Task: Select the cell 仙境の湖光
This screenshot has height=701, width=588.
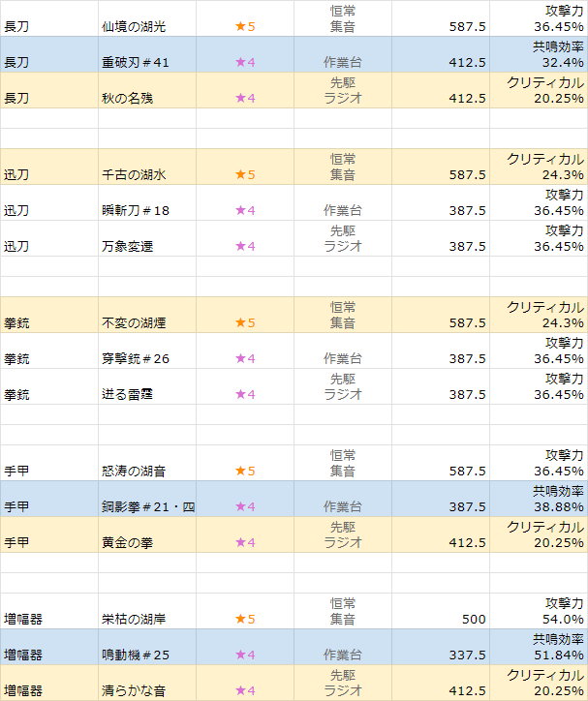Action: tap(147, 18)
